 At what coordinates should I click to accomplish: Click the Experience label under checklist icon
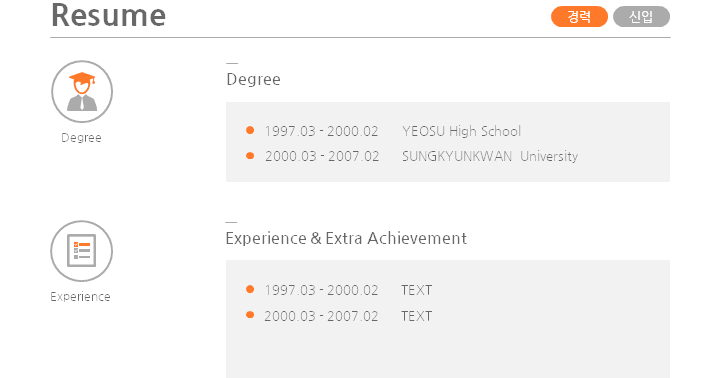coord(80,297)
